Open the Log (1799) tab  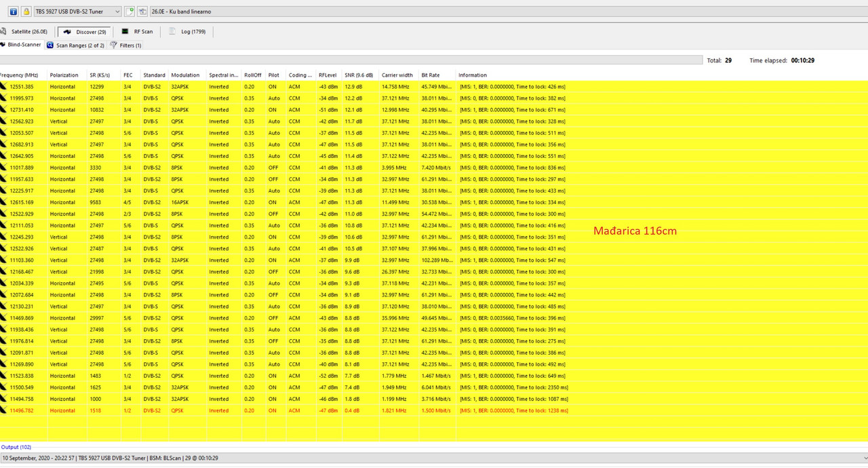187,31
